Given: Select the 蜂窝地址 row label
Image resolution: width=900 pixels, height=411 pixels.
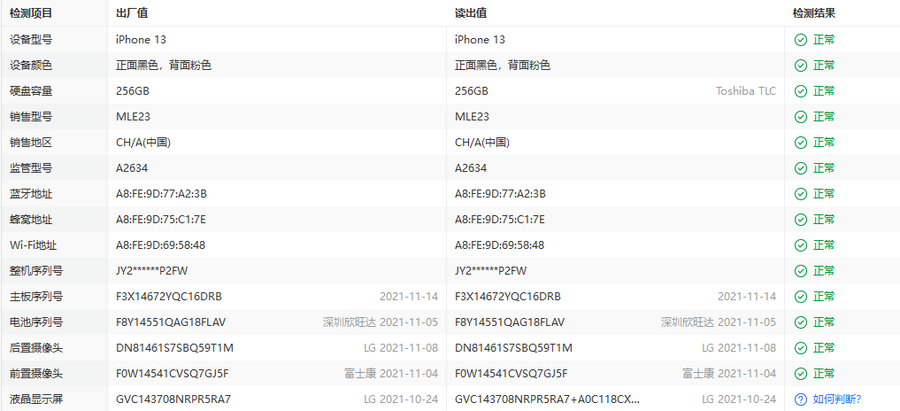Looking at the screenshot, I should point(31,219).
